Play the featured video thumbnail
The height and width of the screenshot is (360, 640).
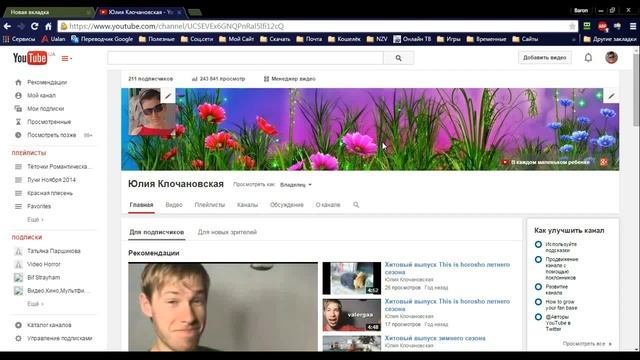pos(223,307)
